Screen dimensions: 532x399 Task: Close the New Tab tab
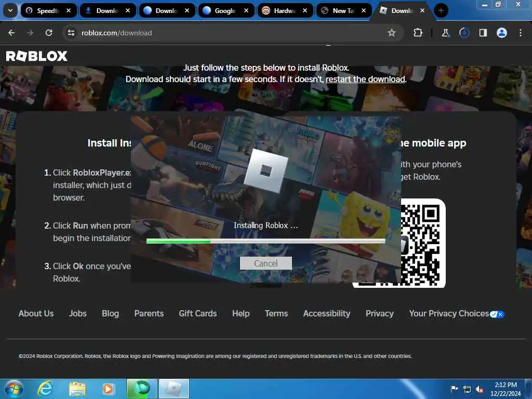(x=363, y=10)
